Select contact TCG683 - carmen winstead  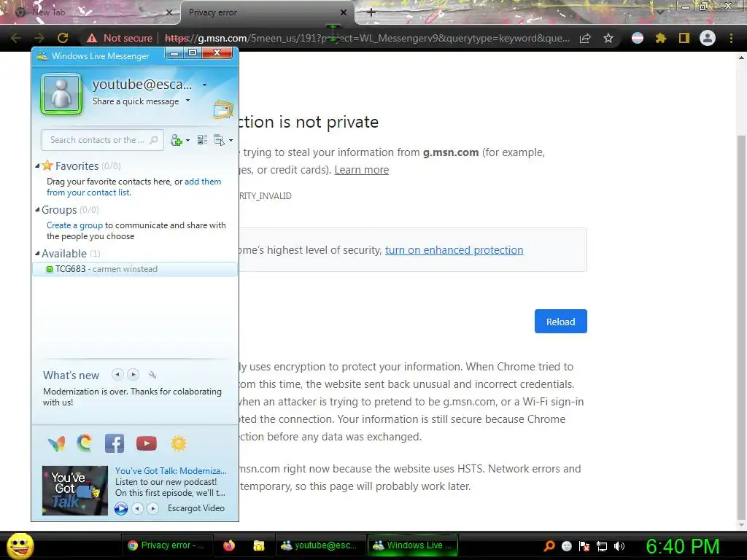[135, 269]
